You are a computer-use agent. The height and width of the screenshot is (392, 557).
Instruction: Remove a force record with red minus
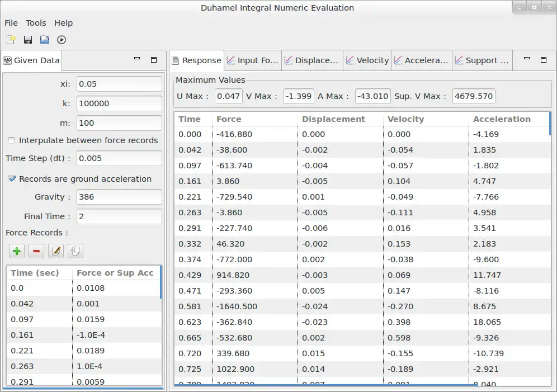click(x=36, y=251)
